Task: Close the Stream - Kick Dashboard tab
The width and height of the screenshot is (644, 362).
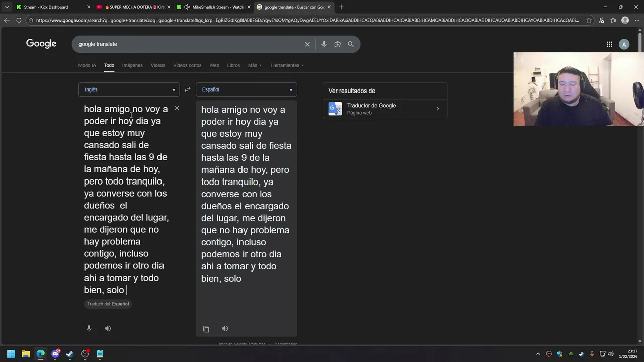Action: (89, 7)
